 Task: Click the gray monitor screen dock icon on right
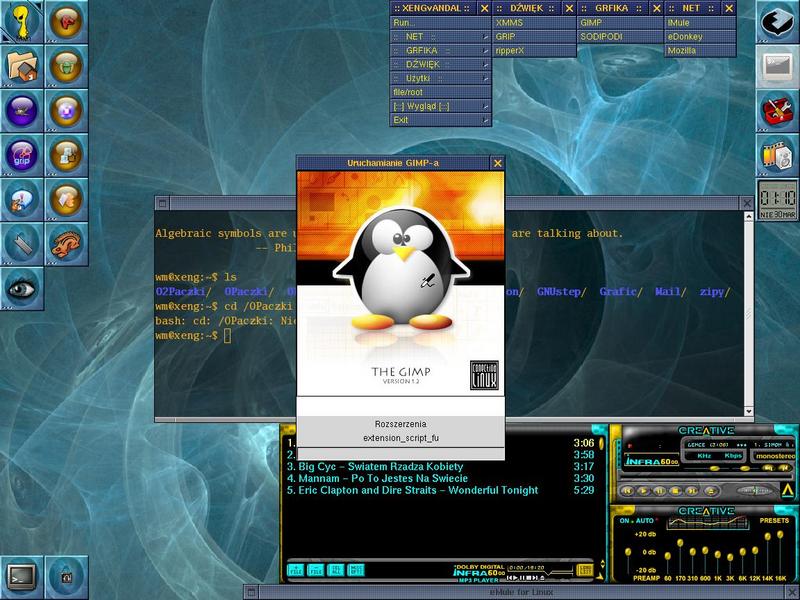click(x=777, y=66)
